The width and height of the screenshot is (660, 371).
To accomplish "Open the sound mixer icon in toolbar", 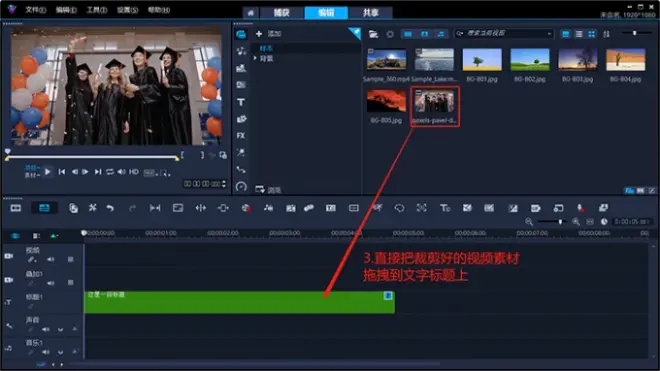I will coord(268,208).
